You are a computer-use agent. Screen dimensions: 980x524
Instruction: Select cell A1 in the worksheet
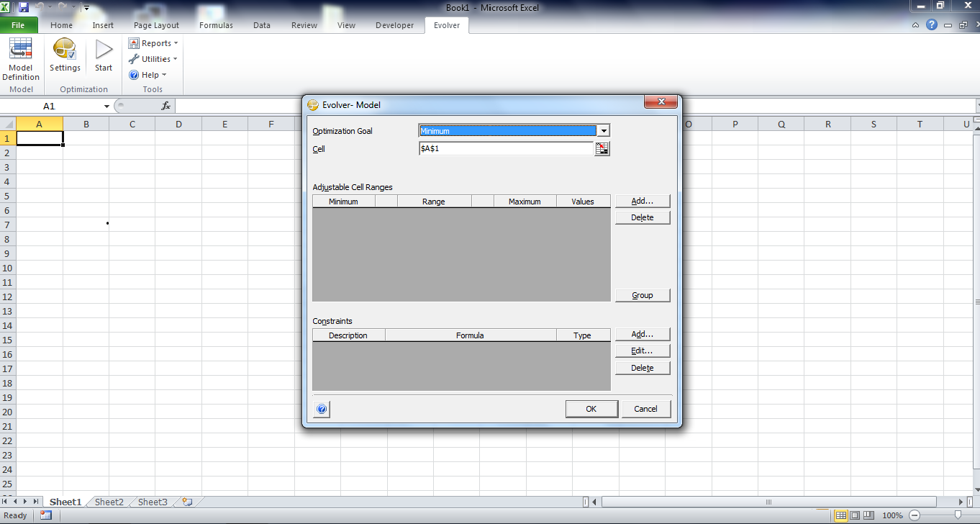click(40, 138)
